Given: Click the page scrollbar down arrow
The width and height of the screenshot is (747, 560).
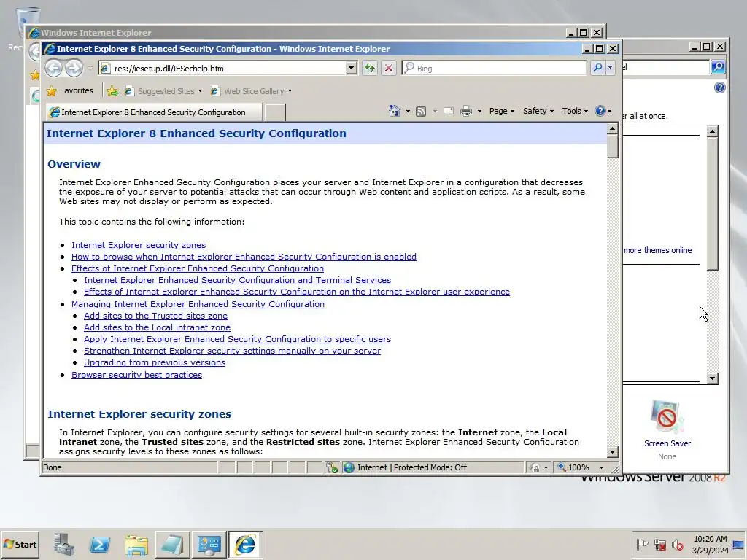Looking at the screenshot, I should pyautogui.click(x=613, y=452).
